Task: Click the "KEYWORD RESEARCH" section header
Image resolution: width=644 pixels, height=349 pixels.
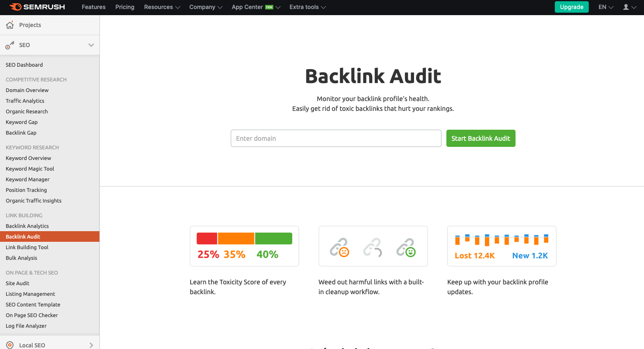Action: point(32,147)
